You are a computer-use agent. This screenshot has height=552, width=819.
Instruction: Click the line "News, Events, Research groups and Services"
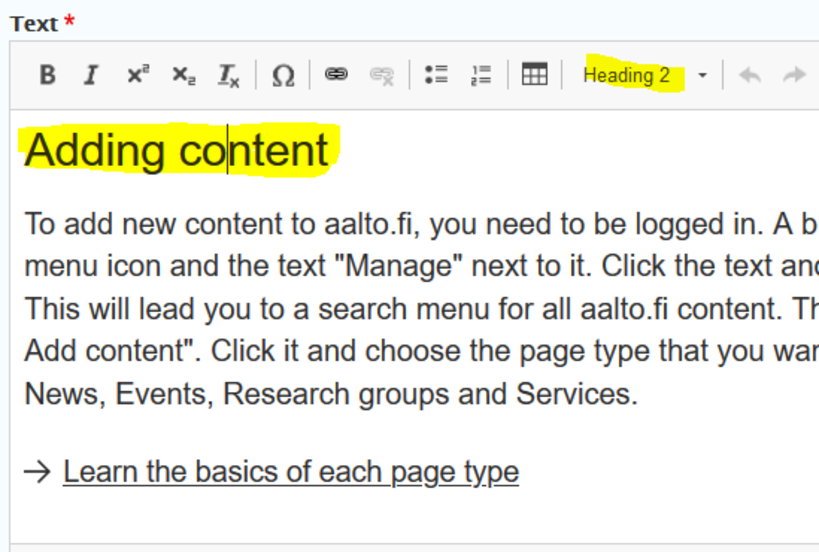click(330, 394)
